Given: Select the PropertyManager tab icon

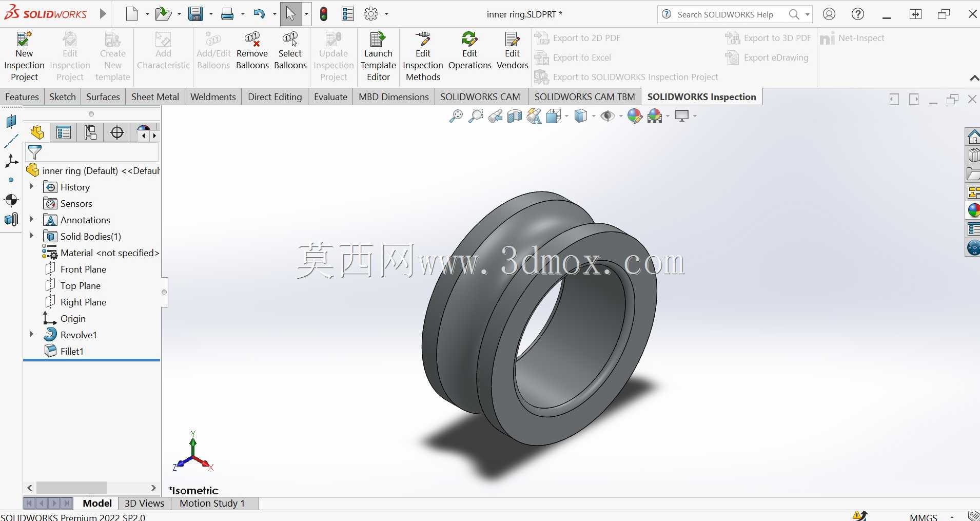Looking at the screenshot, I should [x=64, y=133].
